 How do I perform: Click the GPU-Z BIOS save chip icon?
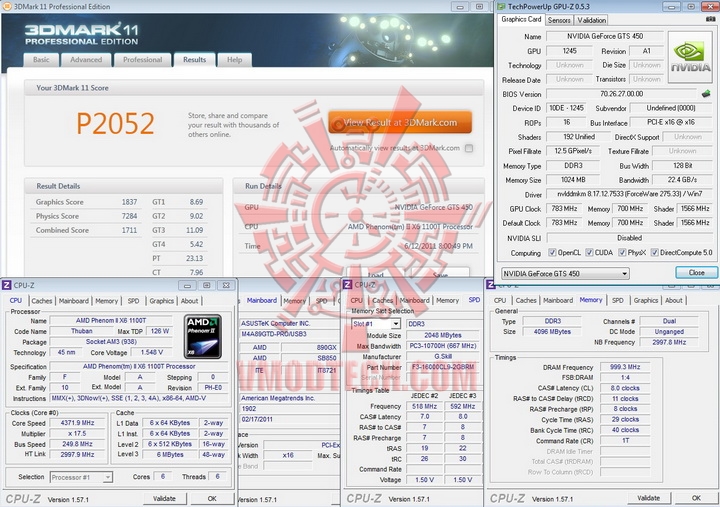[x=706, y=94]
